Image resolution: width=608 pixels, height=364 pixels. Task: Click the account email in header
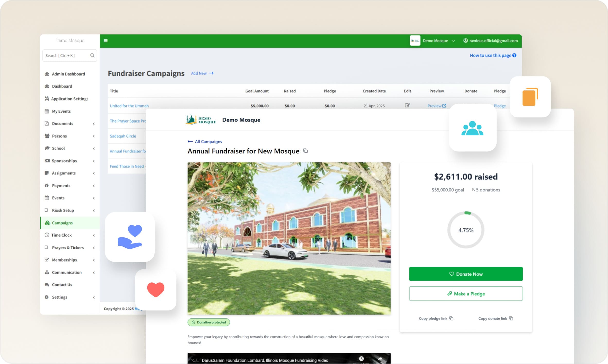[490, 41]
